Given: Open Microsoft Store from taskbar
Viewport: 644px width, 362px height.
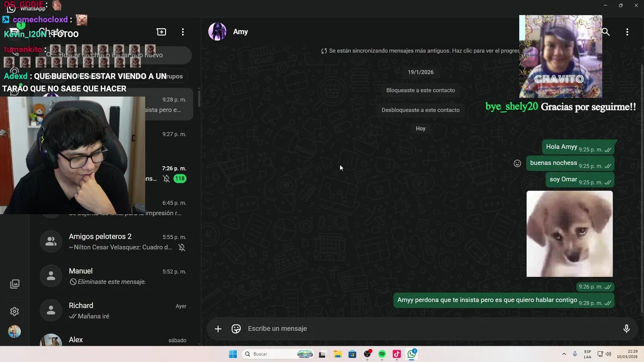Looking at the screenshot, I should [x=352, y=354].
